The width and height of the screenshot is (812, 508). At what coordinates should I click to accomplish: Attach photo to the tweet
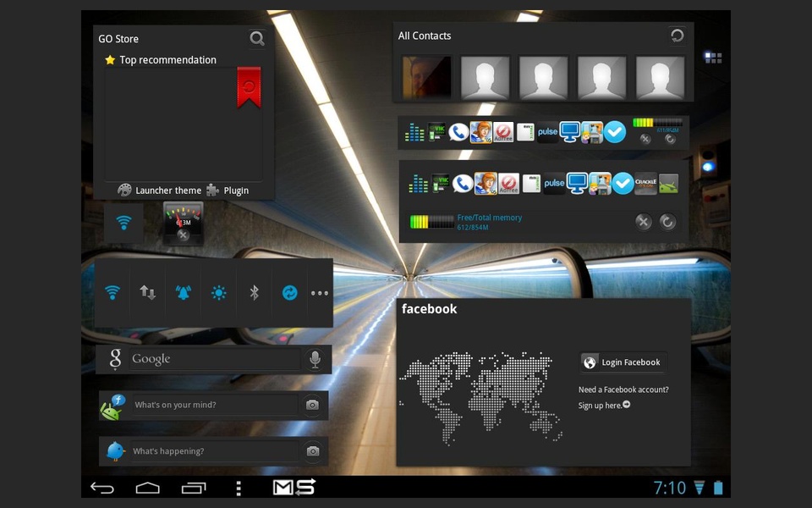[x=312, y=451]
